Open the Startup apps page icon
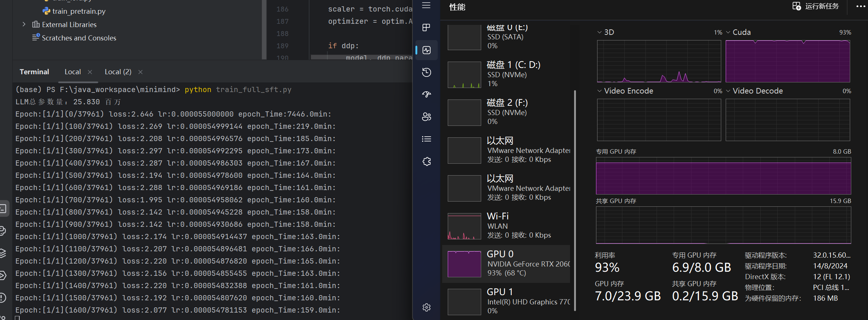Image resolution: width=868 pixels, height=320 pixels. pos(426,94)
